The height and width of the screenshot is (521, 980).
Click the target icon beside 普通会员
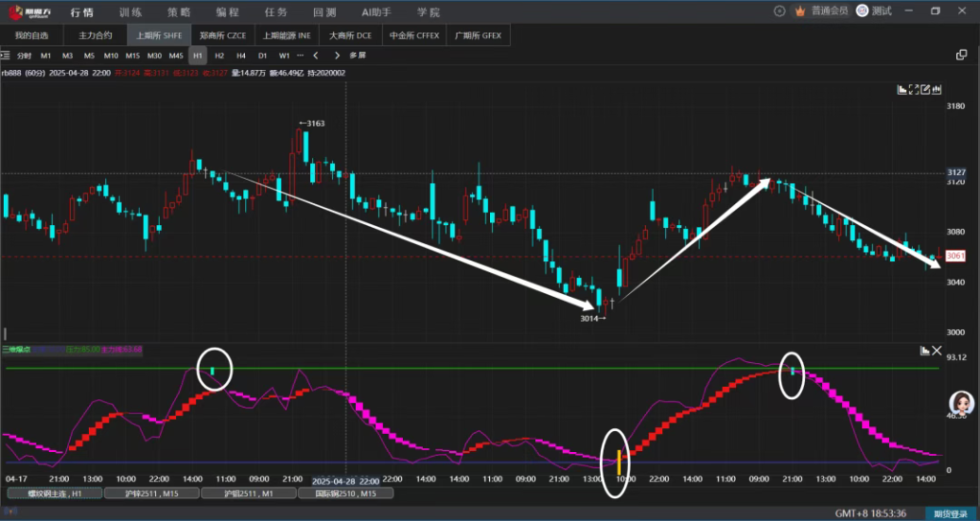(x=779, y=11)
